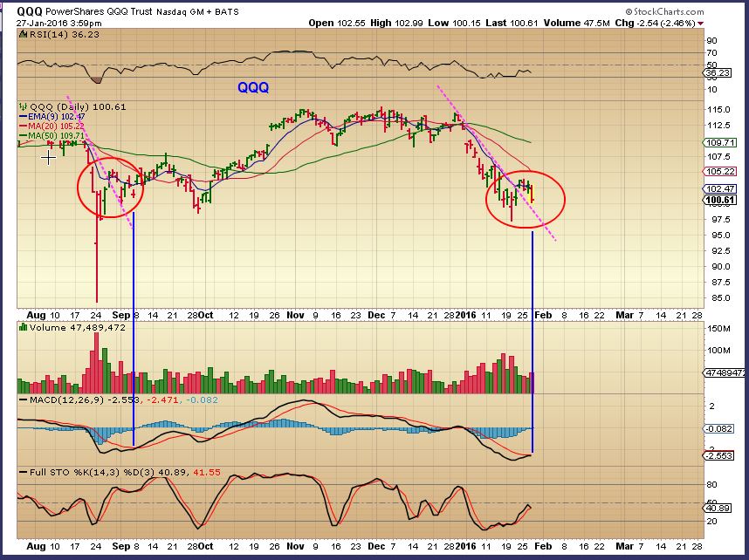This screenshot has height=560, width=749.
Task: Click the 40.89 tag on stochastic axis
Action: tap(718, 508)
